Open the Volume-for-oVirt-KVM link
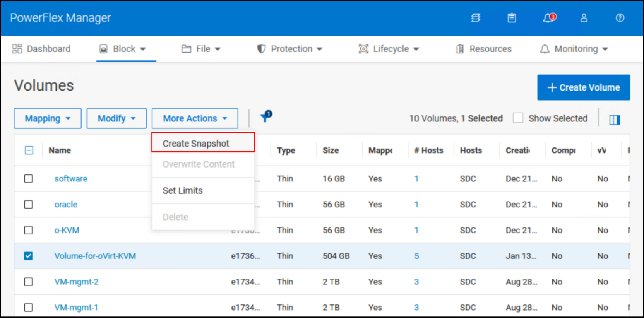 coord(95,256)
